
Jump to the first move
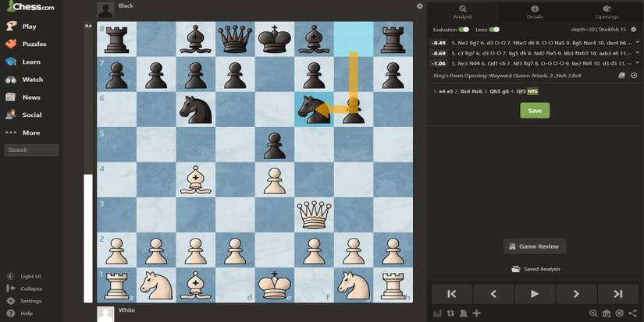451,294
